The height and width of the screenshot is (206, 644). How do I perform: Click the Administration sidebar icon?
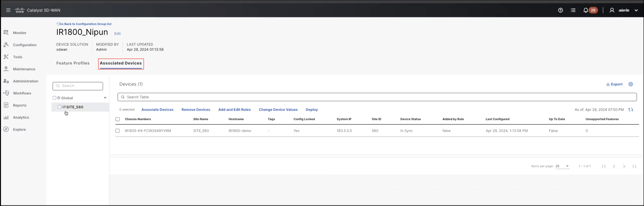(x=6, y=81)
